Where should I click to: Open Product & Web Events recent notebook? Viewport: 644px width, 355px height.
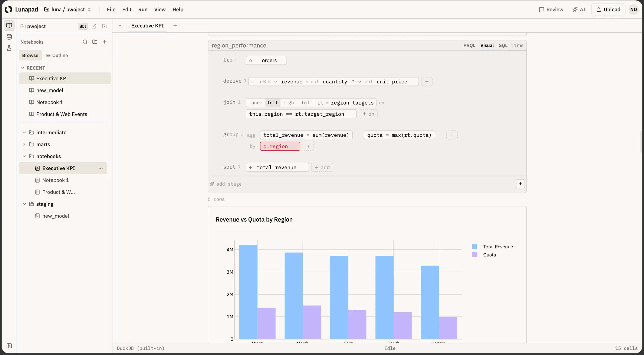point(65,114)
